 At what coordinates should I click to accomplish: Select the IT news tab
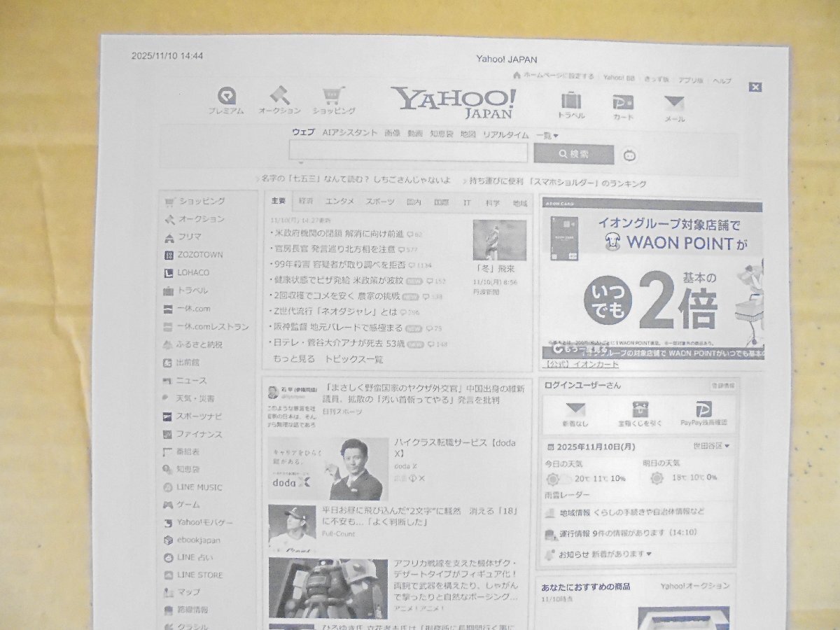(x=466, y=202)
